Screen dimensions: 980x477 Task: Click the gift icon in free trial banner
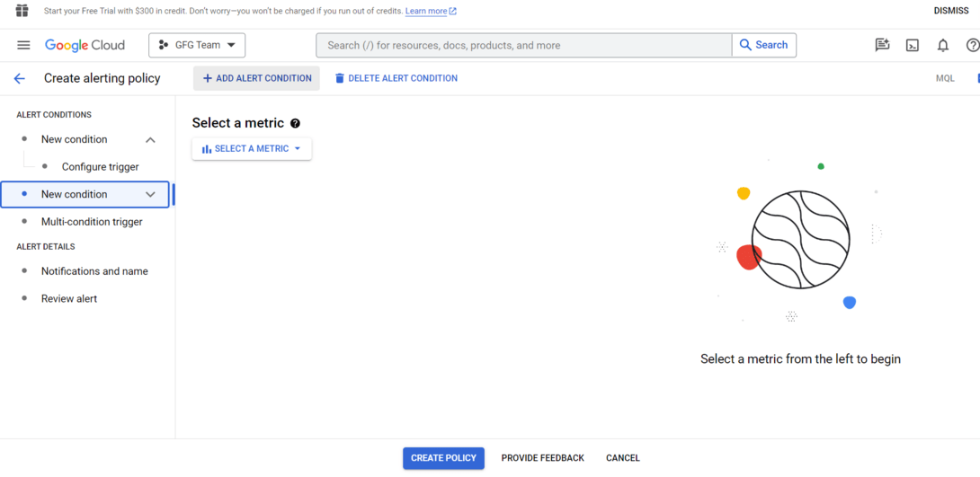22,11
